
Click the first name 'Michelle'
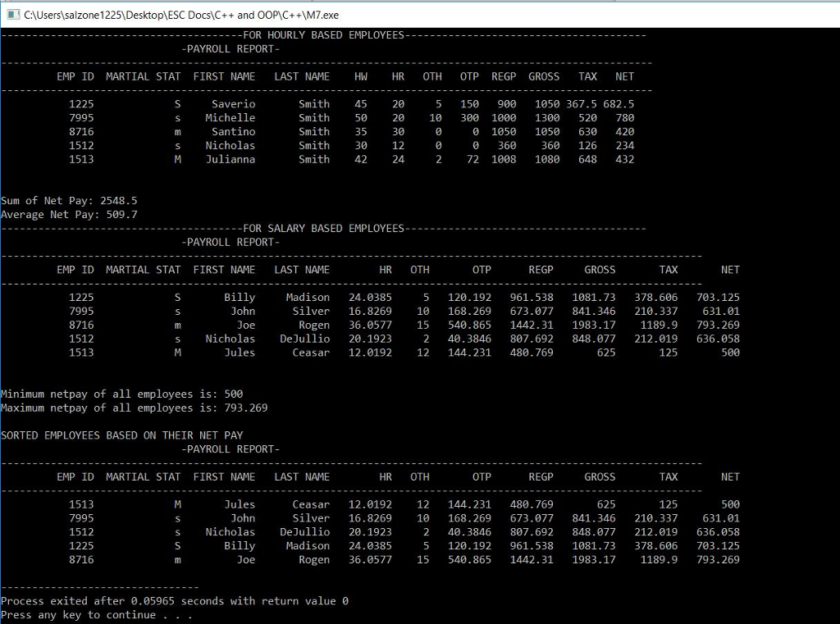[x=230, y=118]
